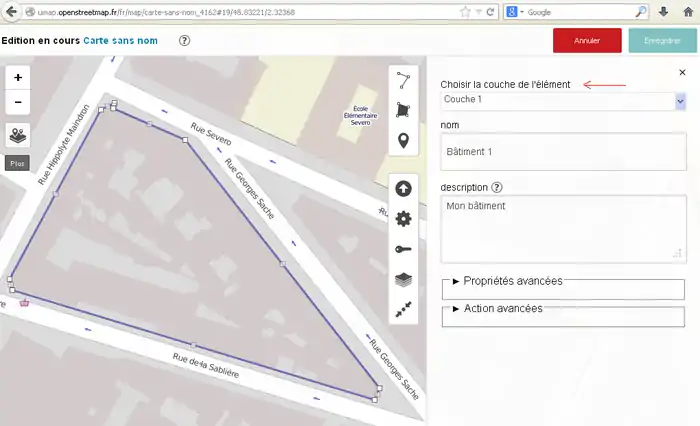700x426 pixels.
Task: Click the nom field containing Bâtiment 1
Action: (x=564, y=152)
